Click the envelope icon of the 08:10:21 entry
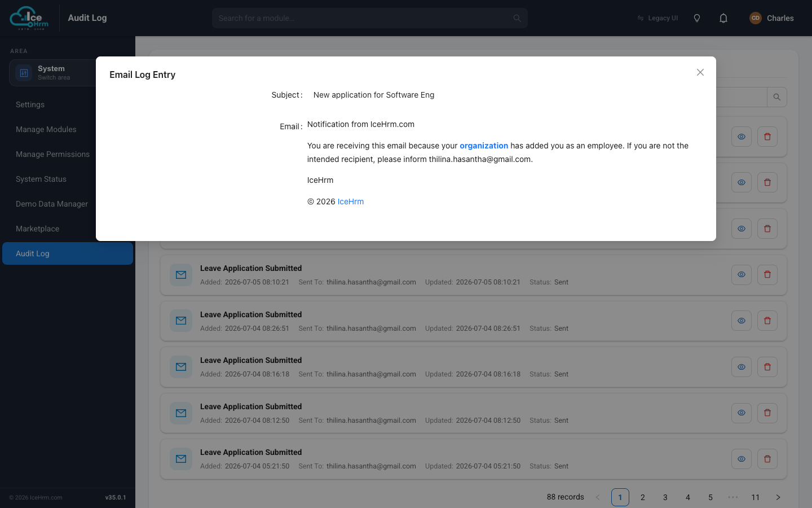 181,275
